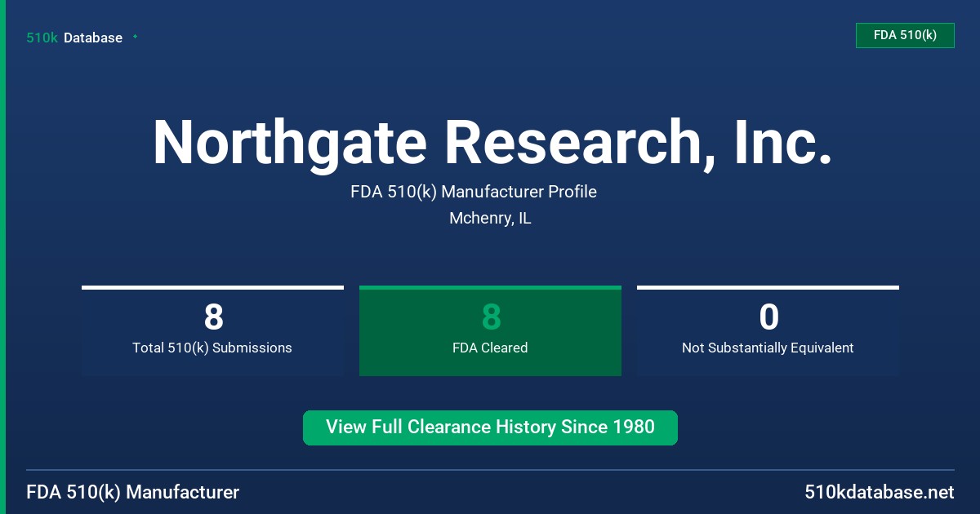Click the FDA 510(k) badge button
The image size is (980, 514).
[x=905, y=35]
